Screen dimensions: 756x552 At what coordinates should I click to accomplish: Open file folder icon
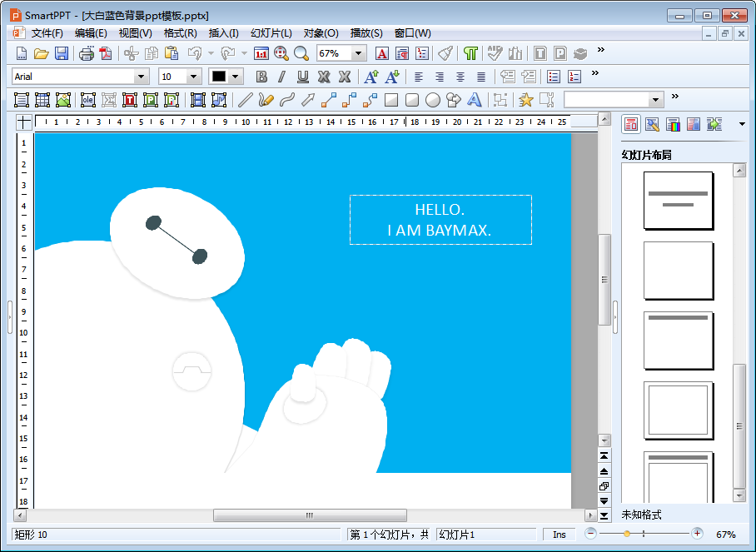click(42, 53)
